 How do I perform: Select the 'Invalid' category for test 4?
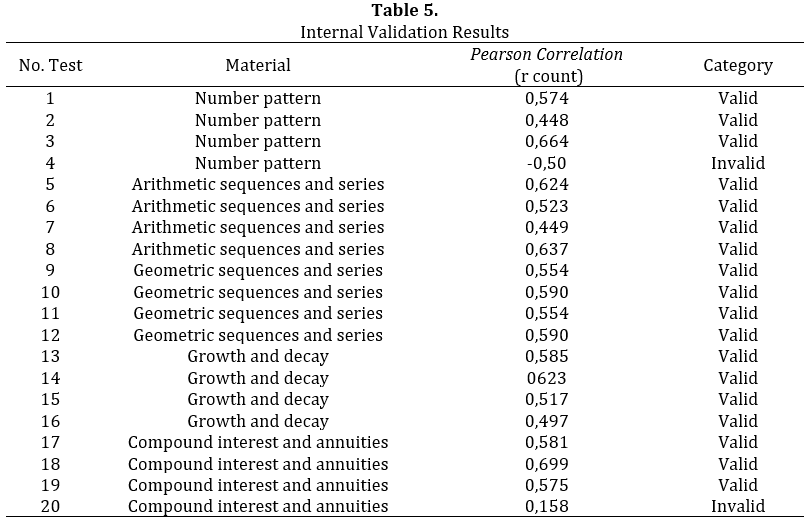pos(738,163)
